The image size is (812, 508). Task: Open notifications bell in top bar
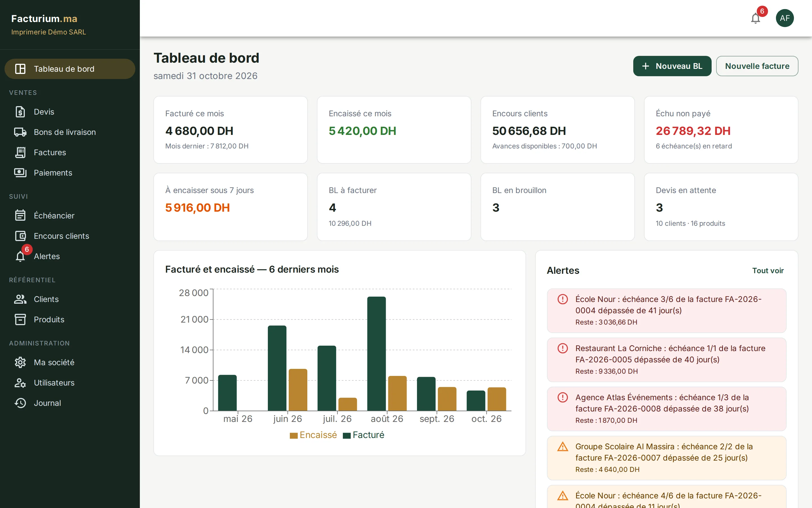pos(755,18)
